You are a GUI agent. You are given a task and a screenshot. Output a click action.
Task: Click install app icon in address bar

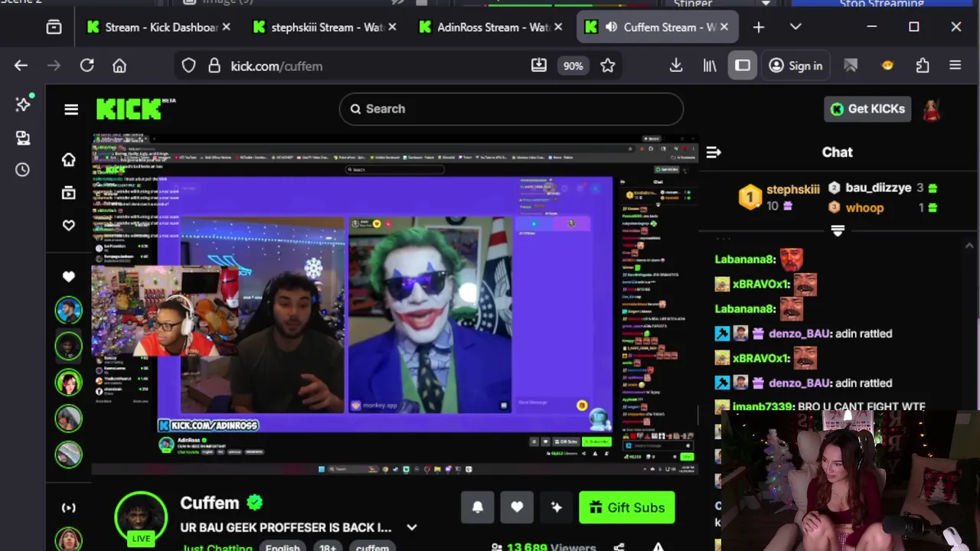pos(539,66)
